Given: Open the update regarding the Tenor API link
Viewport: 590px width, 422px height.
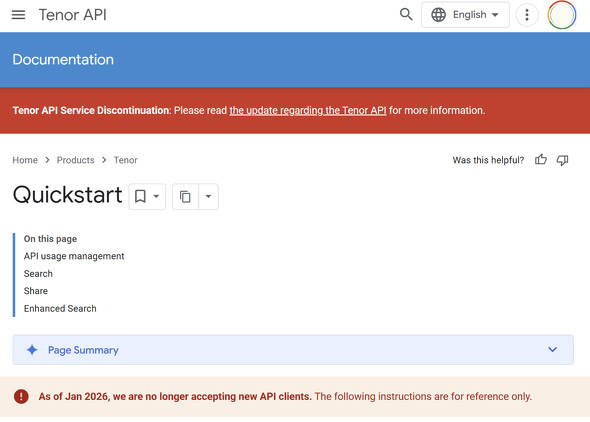Looking at the screenshot, I should (x=308, y=110).
